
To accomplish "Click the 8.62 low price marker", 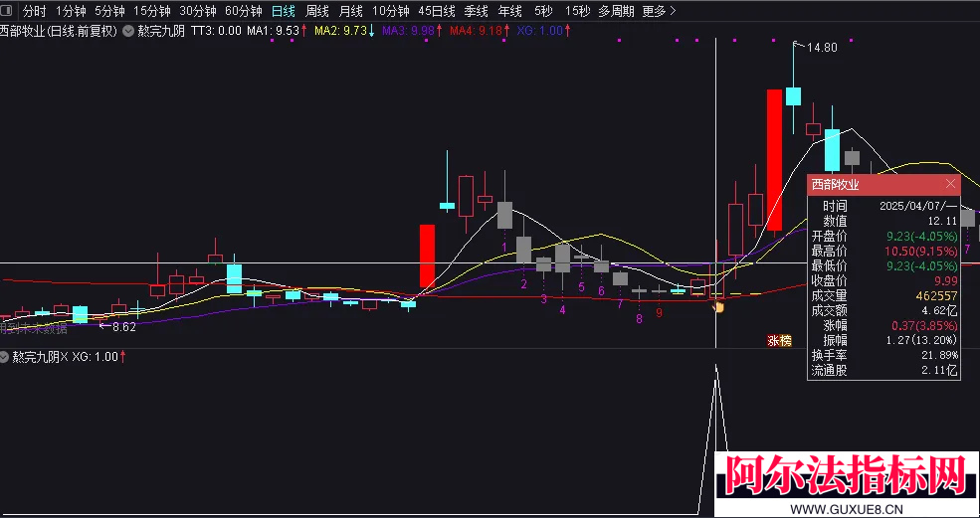I will point(123,326).
